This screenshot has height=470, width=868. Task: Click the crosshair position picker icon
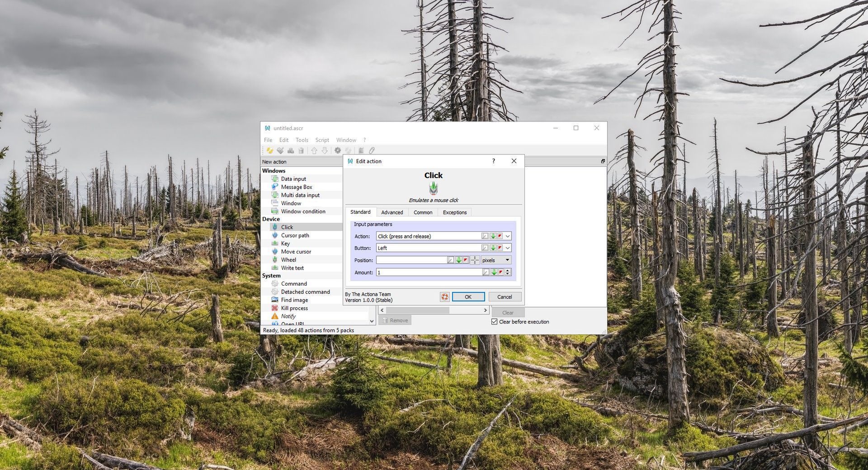tap(475, 260)
